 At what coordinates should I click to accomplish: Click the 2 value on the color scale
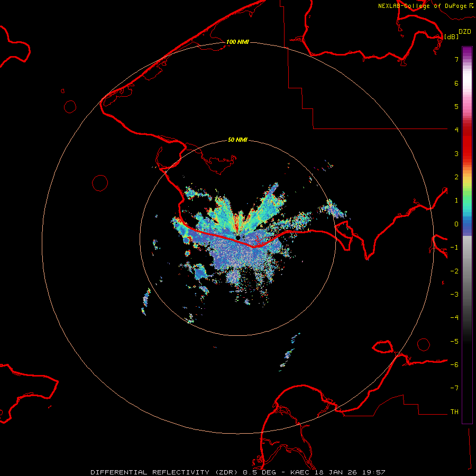click(x=456, y=177)
